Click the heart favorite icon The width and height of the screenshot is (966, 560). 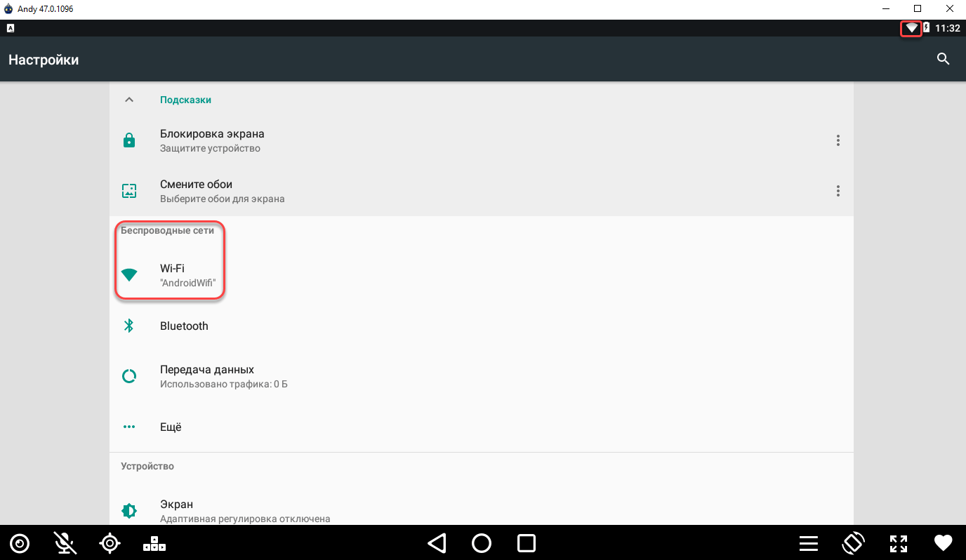pos(943,543)
